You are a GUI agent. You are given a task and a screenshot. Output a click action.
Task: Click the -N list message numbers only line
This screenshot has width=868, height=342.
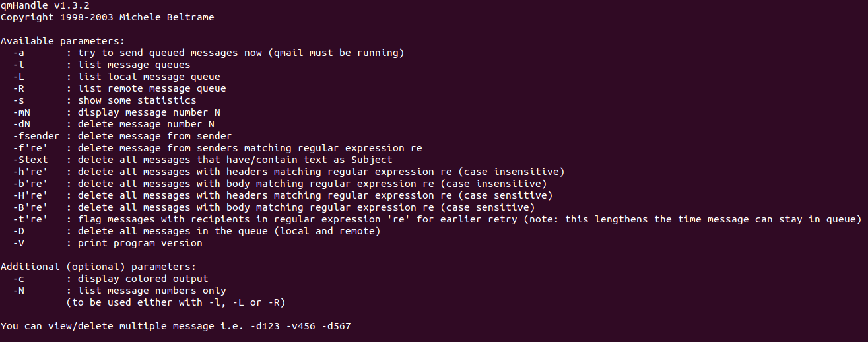click(119, 291)
